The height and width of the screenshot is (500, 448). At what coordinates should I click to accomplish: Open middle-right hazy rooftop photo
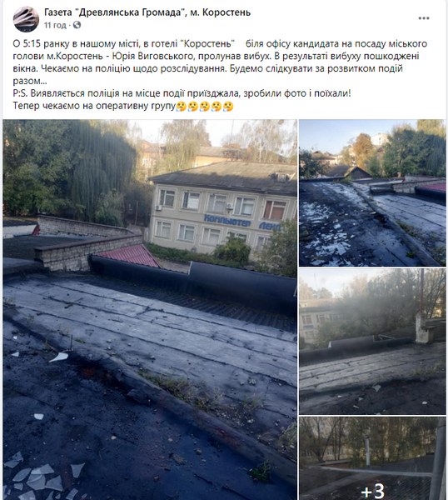(372, 342)
